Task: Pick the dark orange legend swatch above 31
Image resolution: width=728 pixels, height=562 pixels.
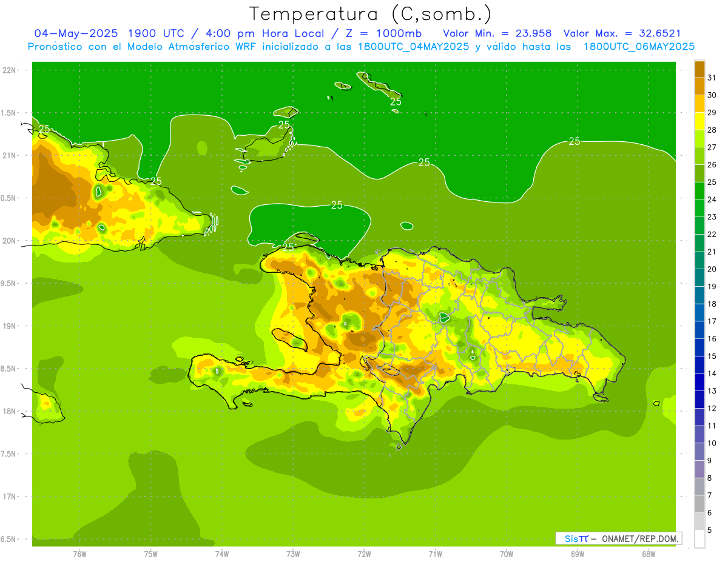Action: [699, 69]
